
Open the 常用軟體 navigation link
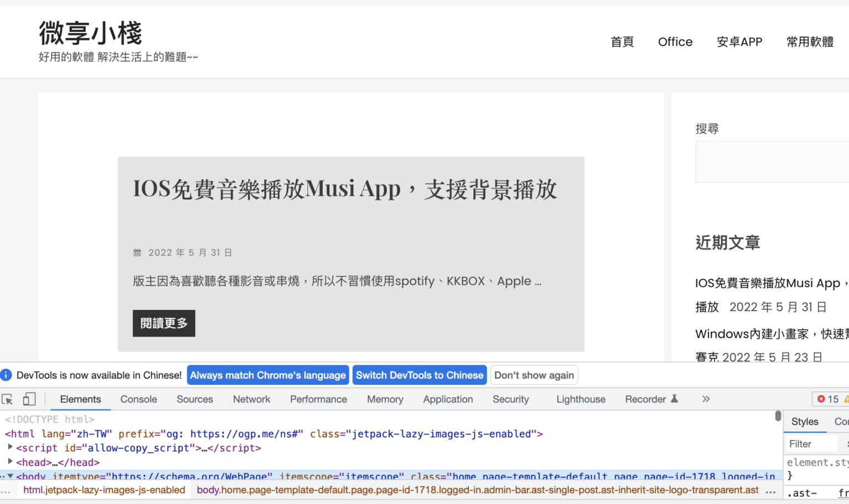pos(810,42)
